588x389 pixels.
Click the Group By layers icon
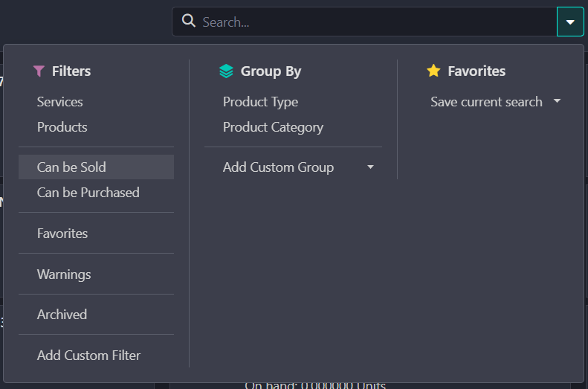[226, 71]
